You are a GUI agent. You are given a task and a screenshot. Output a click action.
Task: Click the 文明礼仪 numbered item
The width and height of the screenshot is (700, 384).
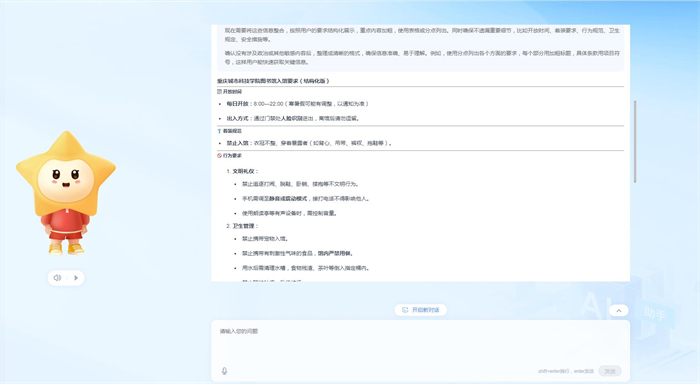[x=242, y=171]
